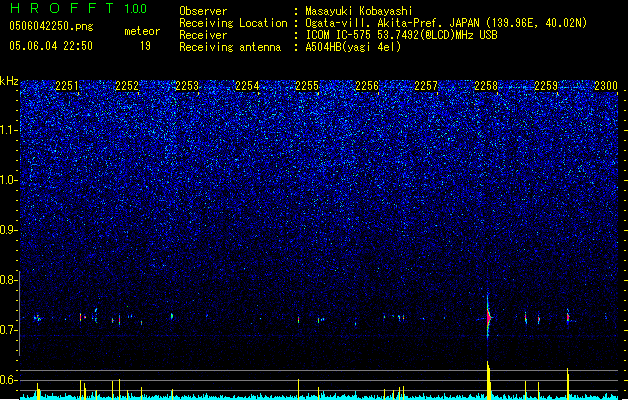Click the 2259 time marker

coord(546,86)
